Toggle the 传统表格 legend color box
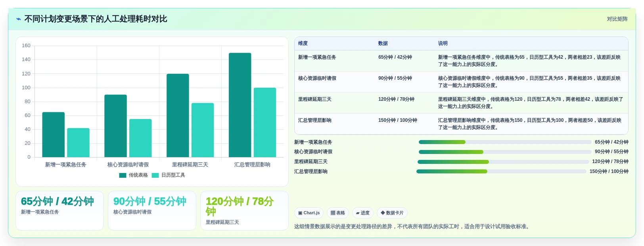Viewport: 644px width, 246px height. (x=123, y=175)
